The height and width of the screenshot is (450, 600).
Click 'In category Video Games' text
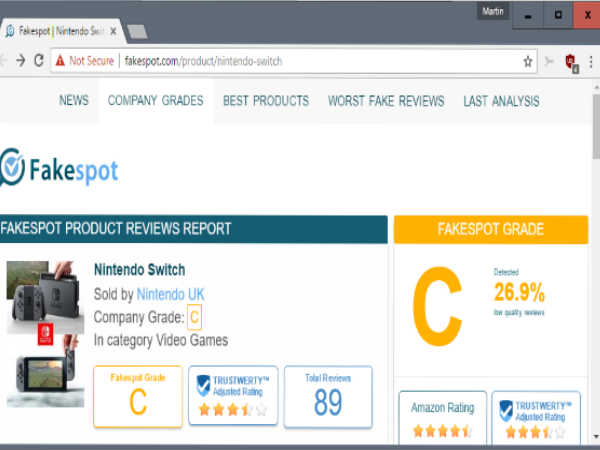(161, 340)
